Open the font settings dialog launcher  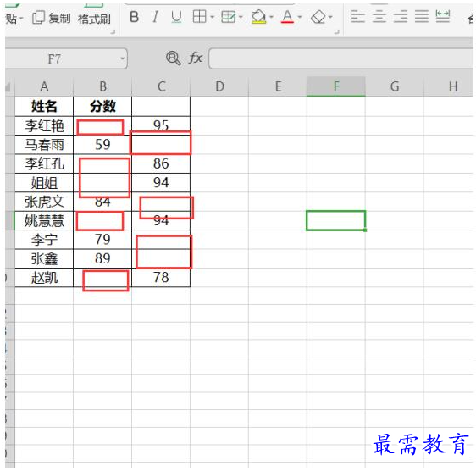pyautogui.click(x=336, y=31)
